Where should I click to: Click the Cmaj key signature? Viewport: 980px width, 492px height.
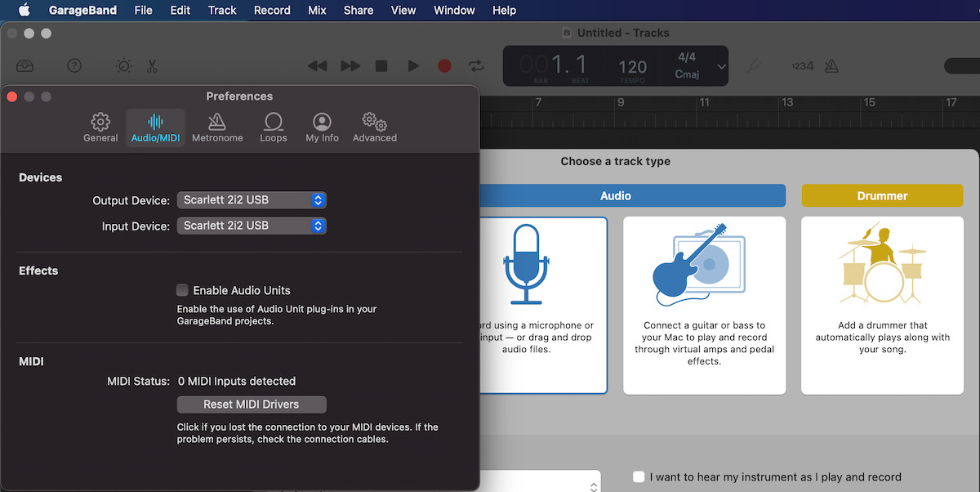[687, 74]
